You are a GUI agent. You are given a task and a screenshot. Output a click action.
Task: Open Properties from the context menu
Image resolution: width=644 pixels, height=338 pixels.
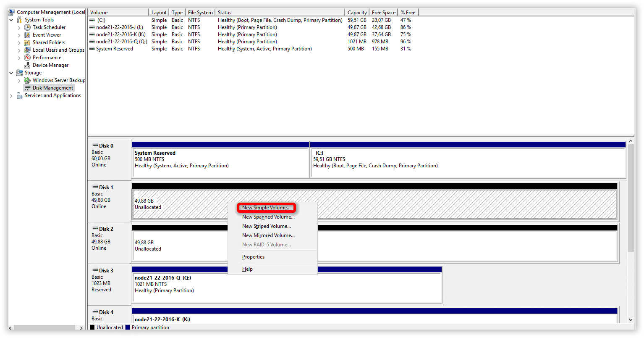tap(253, 257)
